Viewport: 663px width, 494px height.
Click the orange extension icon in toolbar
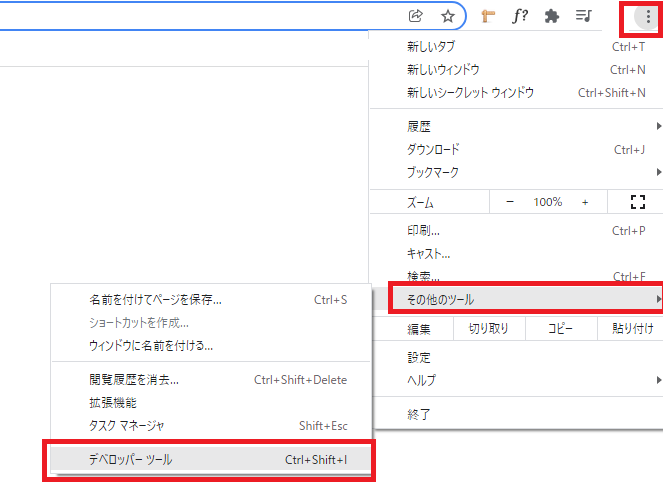pyautogui.click(x=489, y=16)
